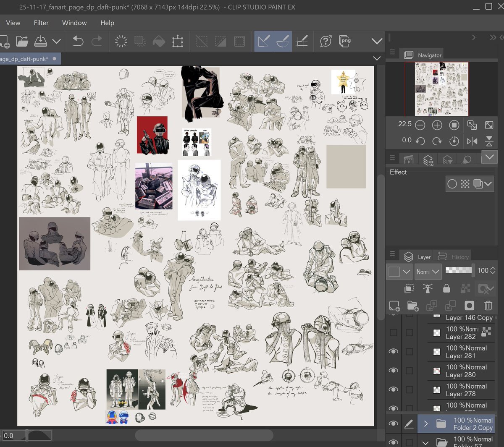504x447 pixels.
Task: Click the zoom in plus icon in the Navigator
Action: (x=437, y=125)
